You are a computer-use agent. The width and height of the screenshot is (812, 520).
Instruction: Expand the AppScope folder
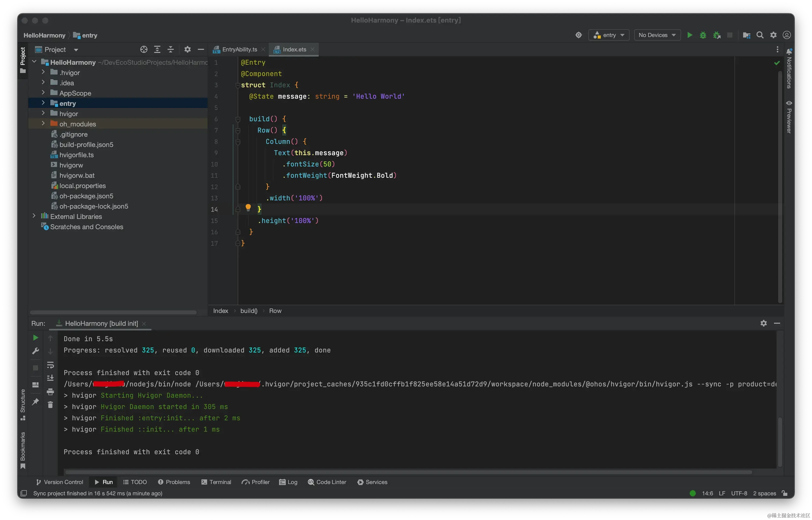click(x=43, y=93)
